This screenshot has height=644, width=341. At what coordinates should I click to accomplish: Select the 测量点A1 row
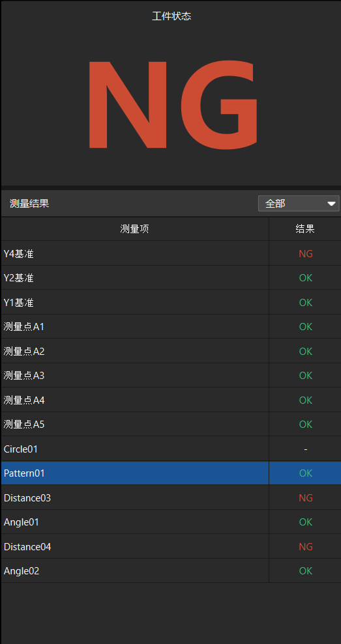(x=171, y=326)
